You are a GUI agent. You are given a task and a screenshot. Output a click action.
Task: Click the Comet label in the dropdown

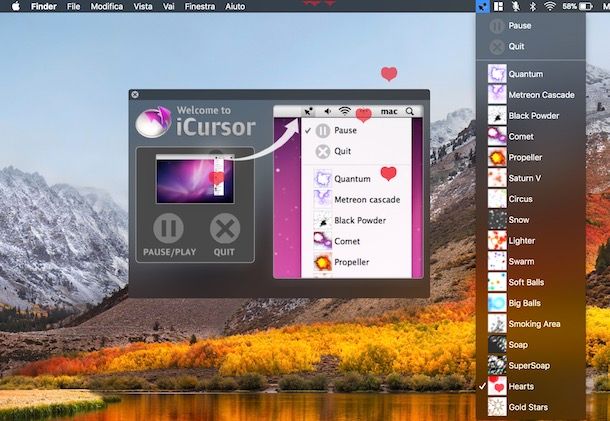tap(521, 137)
